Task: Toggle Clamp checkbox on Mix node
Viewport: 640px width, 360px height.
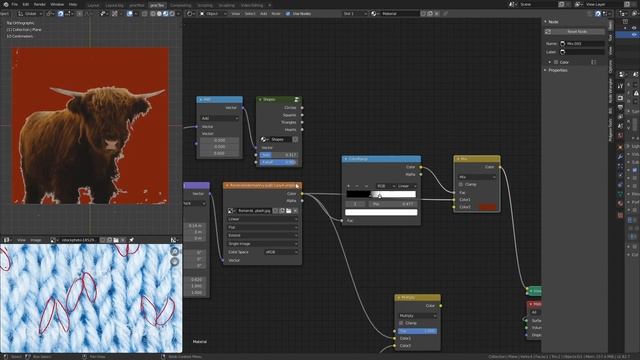Action: 461,184
